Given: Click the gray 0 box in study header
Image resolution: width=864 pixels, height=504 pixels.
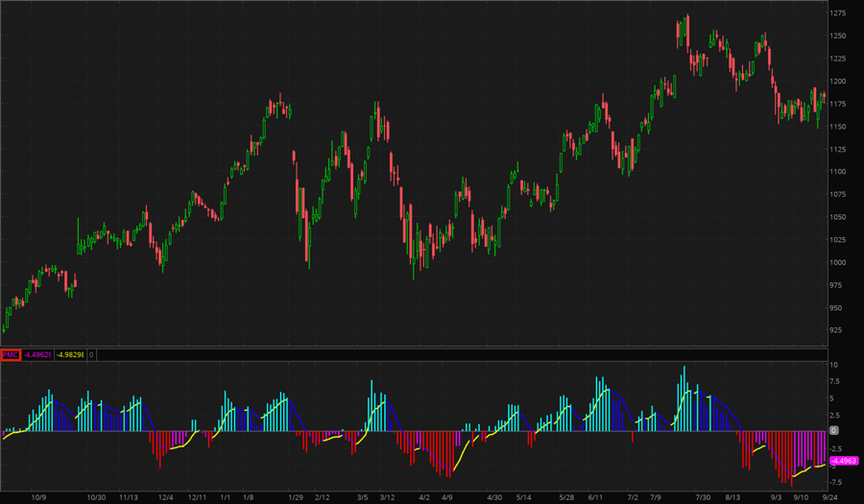Looking at the screenshot, I should coord(91,354).
